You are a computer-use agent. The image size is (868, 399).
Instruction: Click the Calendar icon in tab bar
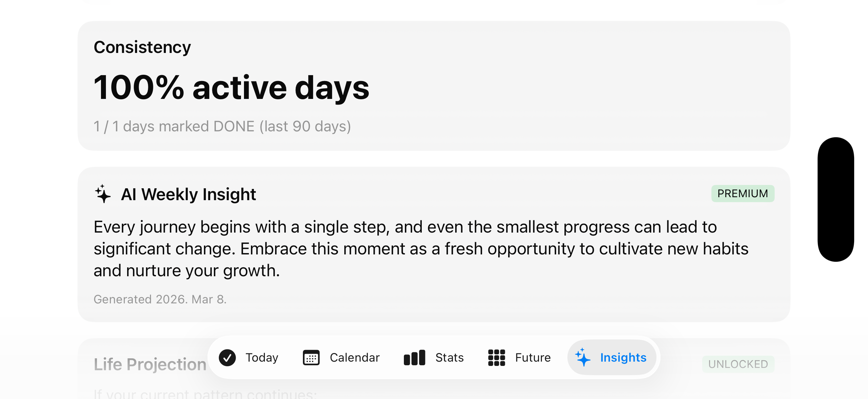pos(311,358)
